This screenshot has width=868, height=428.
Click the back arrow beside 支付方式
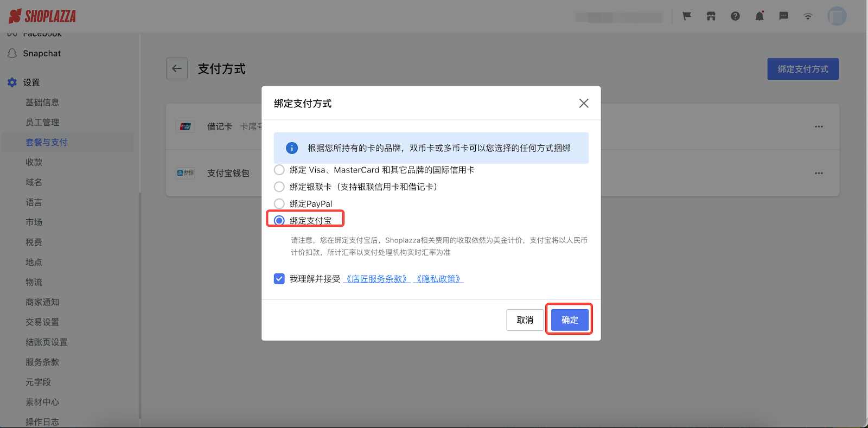(177, 68)
